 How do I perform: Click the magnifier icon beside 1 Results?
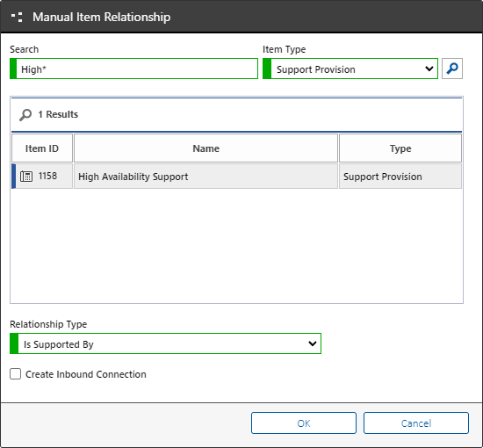point(25,115)
